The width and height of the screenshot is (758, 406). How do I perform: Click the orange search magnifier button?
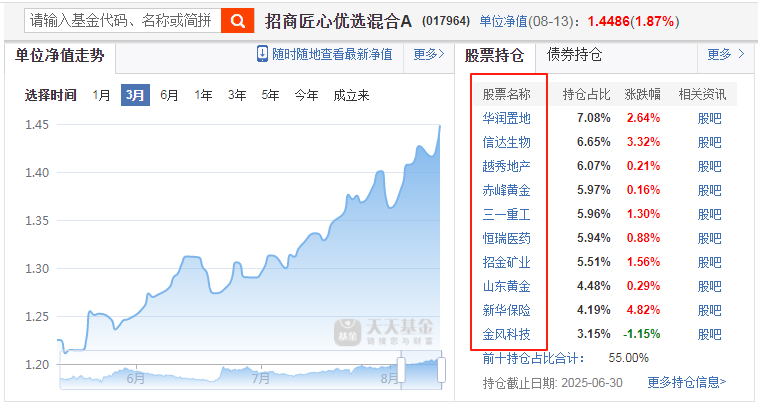point(237,21)
